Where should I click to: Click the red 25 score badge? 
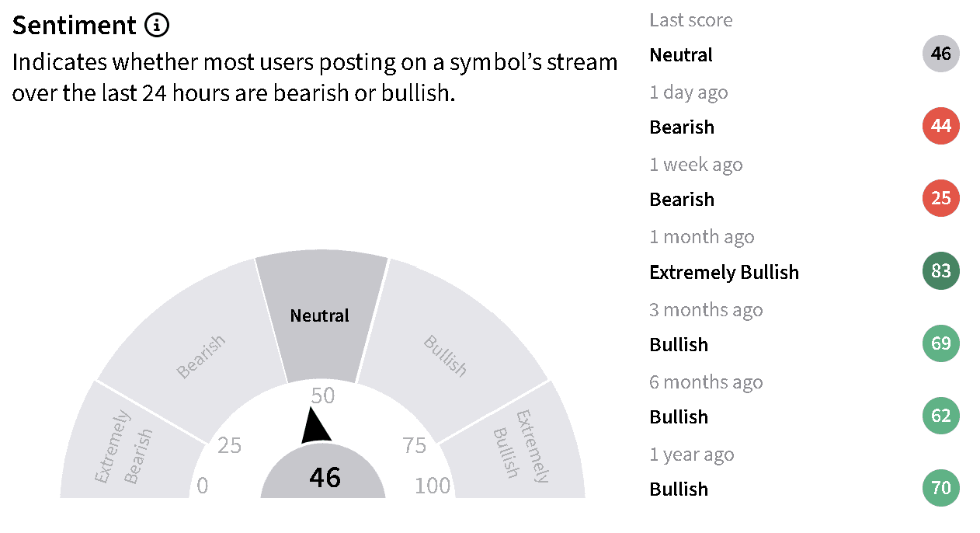coord(941,199)
